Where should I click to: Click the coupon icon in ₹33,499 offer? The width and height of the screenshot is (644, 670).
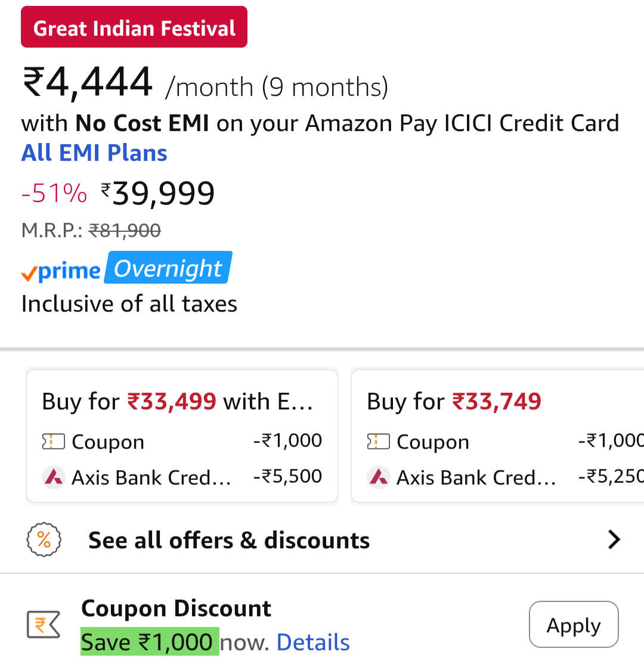pyautogui.click(x=53, y=442)
